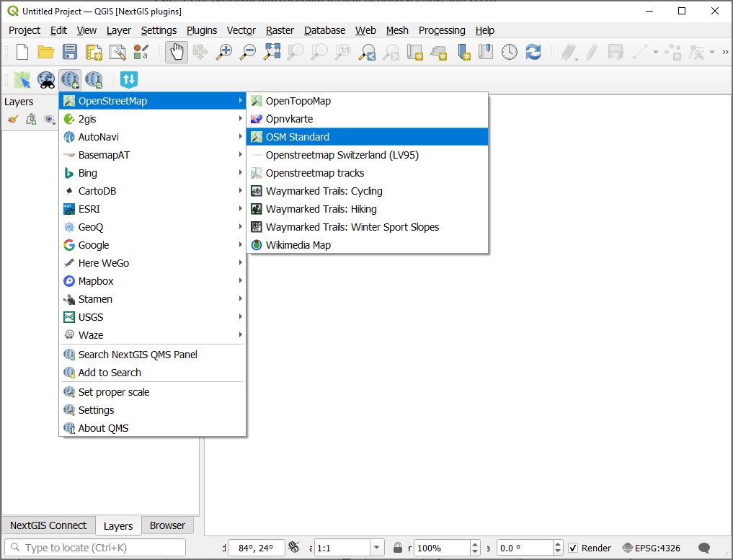This screenshot has height=560, width=733.
Task: Click the Open Project folder icon
Action: pos(46,52)
